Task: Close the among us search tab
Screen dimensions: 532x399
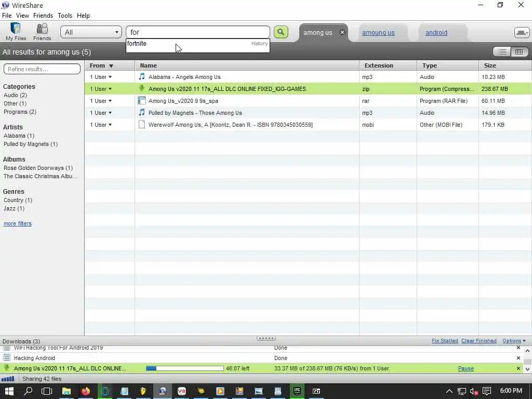Action: point(342,32)
